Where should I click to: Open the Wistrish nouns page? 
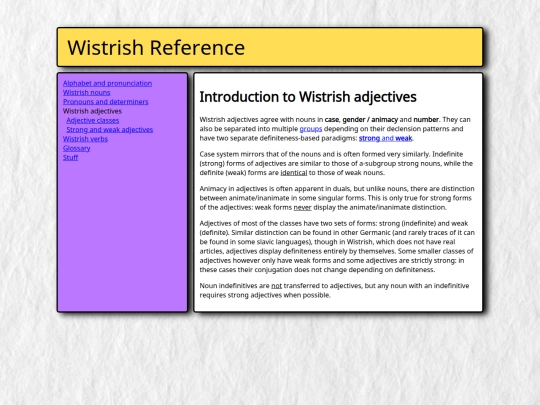86,93
